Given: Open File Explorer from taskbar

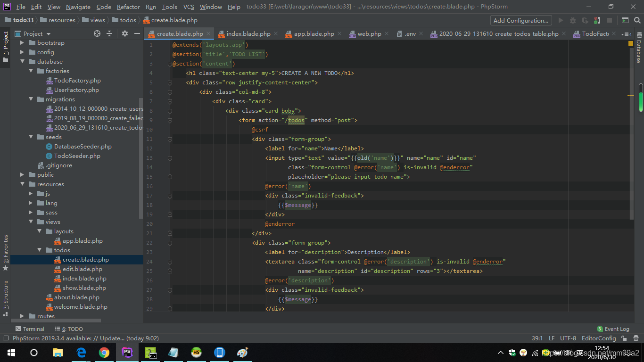Looking at the screenshot, I should [x=58, y=352].
